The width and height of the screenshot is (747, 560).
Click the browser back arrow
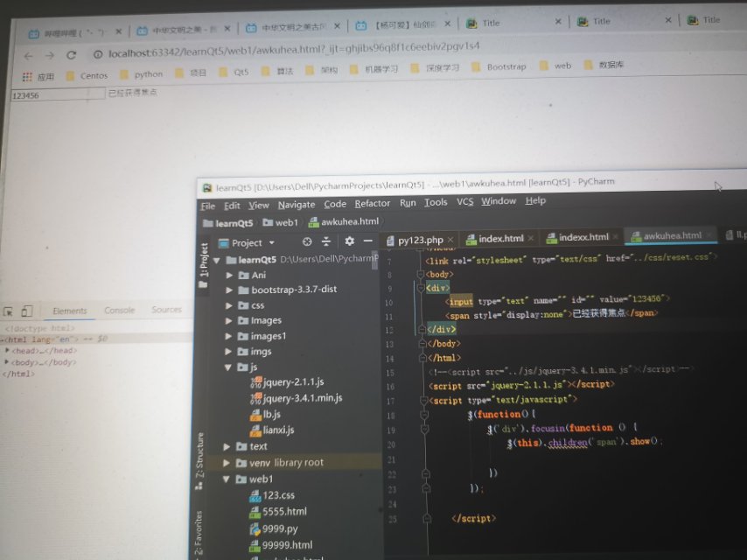pyautogui.click(x=28, y=56)
